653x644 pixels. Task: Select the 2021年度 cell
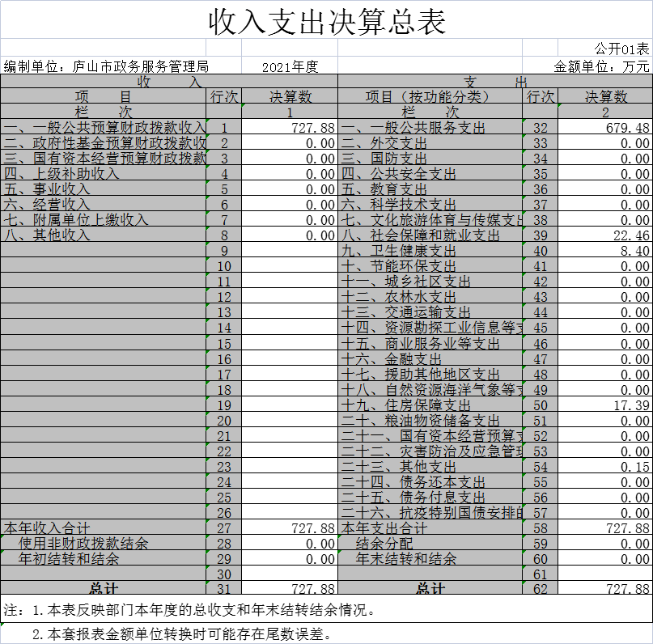click(x=290, y=66)
